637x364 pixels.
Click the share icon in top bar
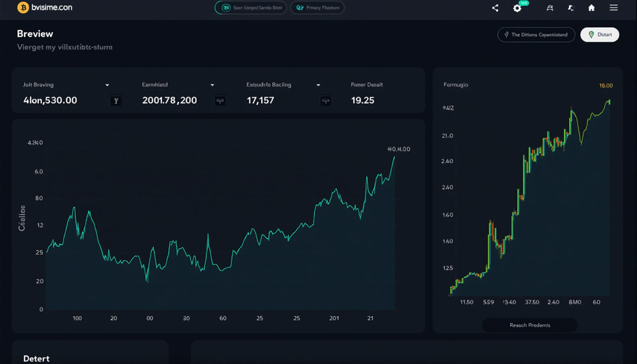(495, 8)
